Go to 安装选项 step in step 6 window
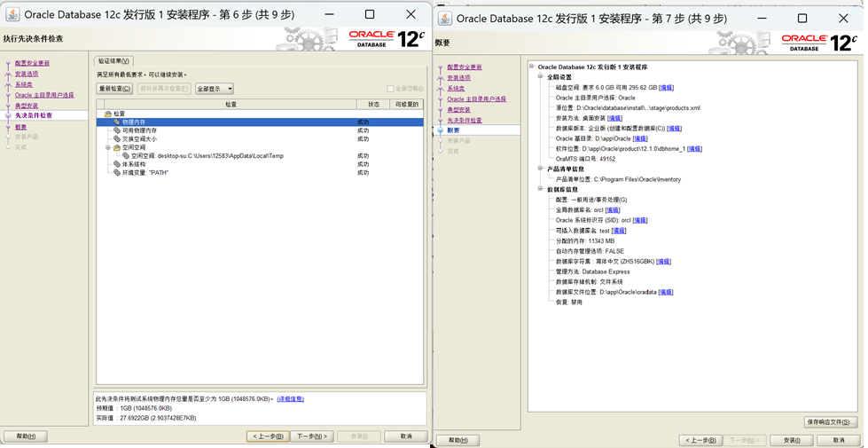Image resolution: width=868 pixels, height=448 pixels. pos(27,75)
